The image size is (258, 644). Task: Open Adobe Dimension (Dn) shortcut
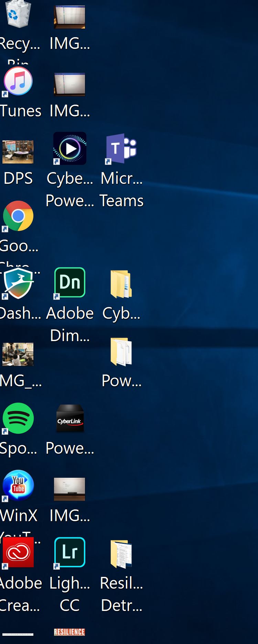70,283
